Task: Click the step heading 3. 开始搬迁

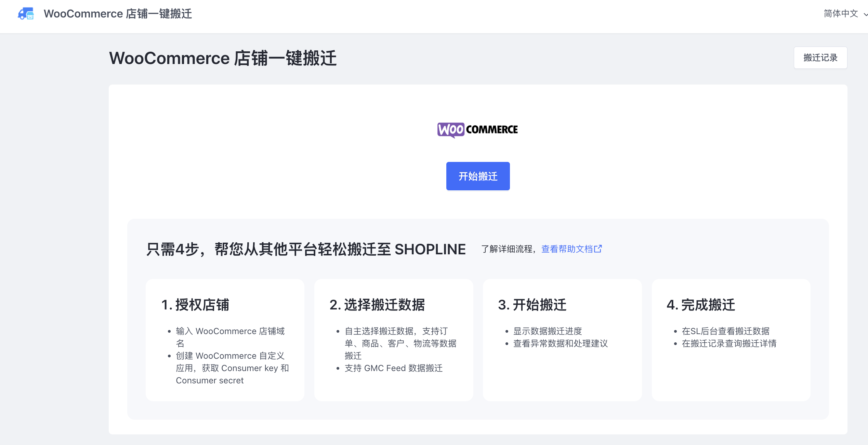Action: (532, 305)
